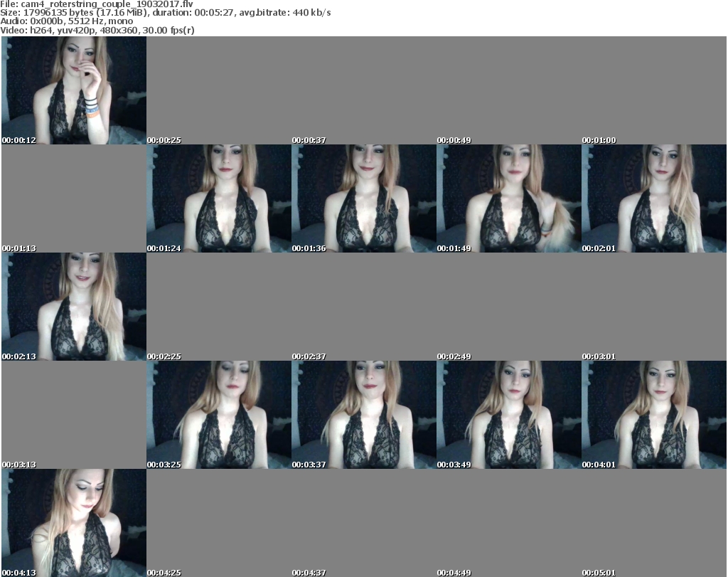Select the thumbnail frame at 00:00:12
Viewport: 728px width, 577px height.
click(x=74, y=90)
